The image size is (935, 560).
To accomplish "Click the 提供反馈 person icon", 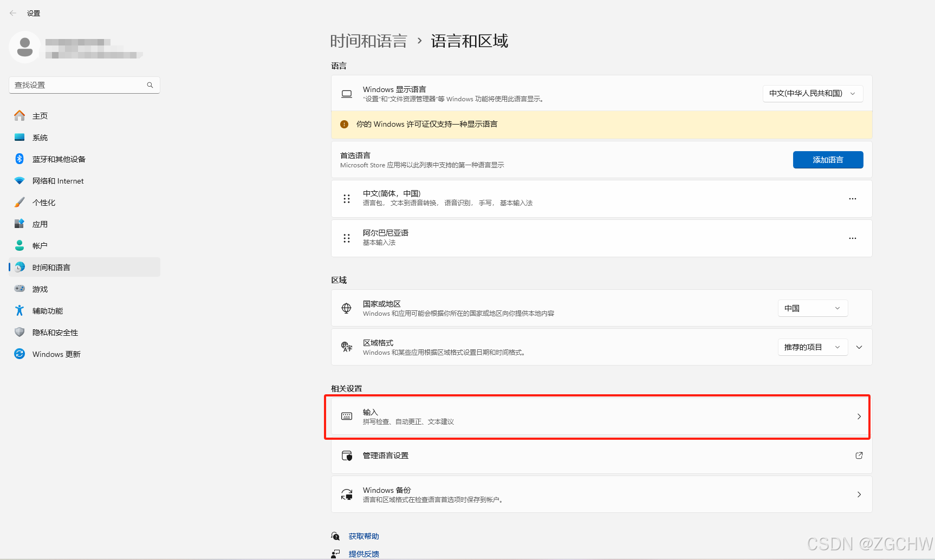I will coord(335,554).
